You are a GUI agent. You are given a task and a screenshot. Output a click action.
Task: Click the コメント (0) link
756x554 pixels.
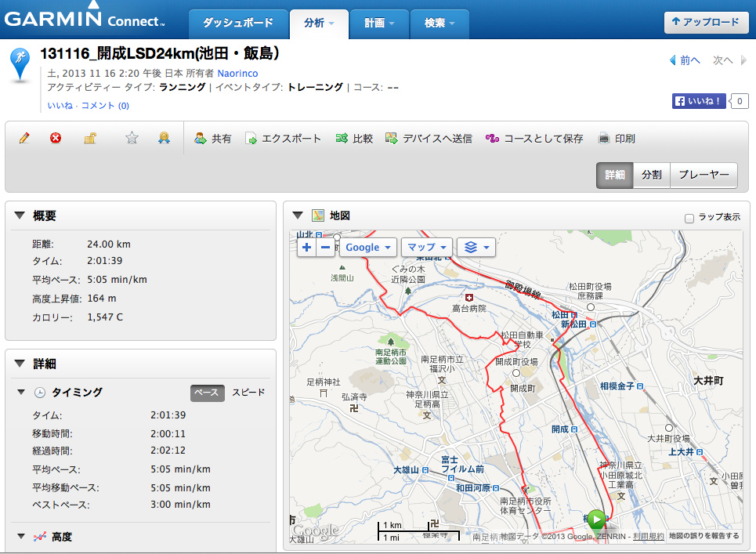coord(105,106)
